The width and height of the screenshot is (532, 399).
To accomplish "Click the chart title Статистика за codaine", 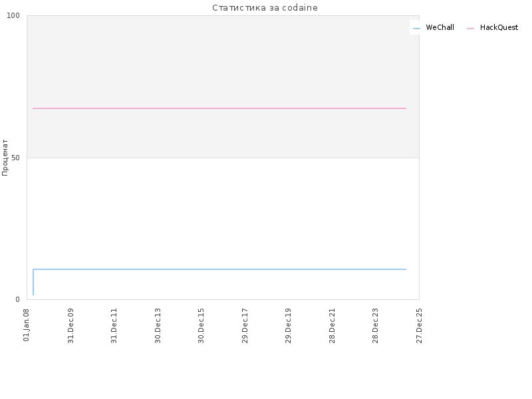I will coord(265,8).
